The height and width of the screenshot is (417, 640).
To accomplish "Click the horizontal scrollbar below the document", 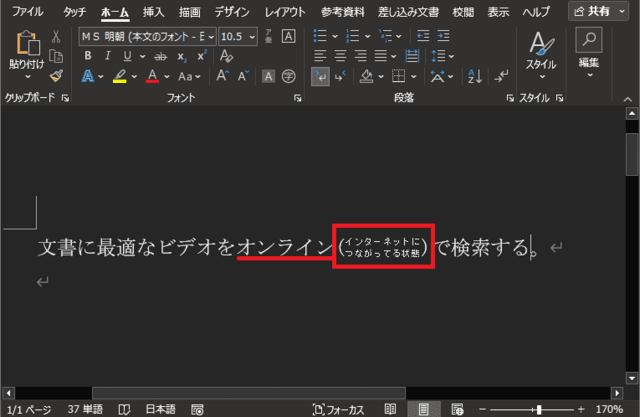I will click(248, 392).
